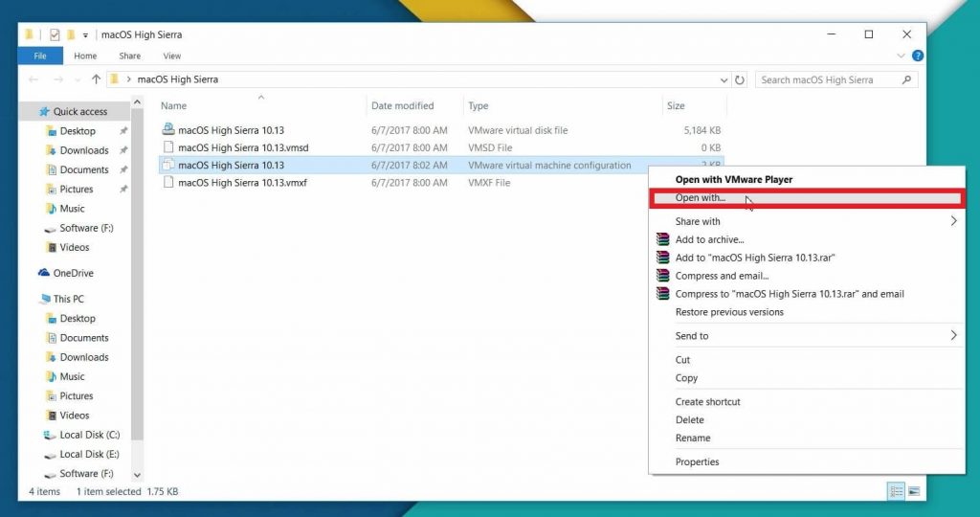Click the Forward arrow navigation icon
Viewport: 980px width, 517px height.
pos(58,79)
